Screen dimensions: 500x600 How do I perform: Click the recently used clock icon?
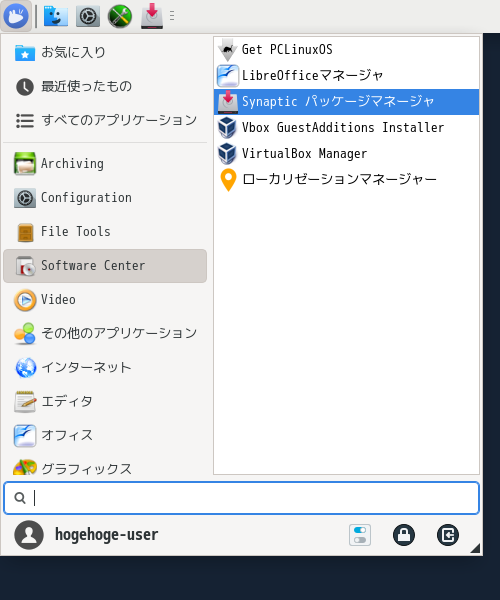pos(25,87)
